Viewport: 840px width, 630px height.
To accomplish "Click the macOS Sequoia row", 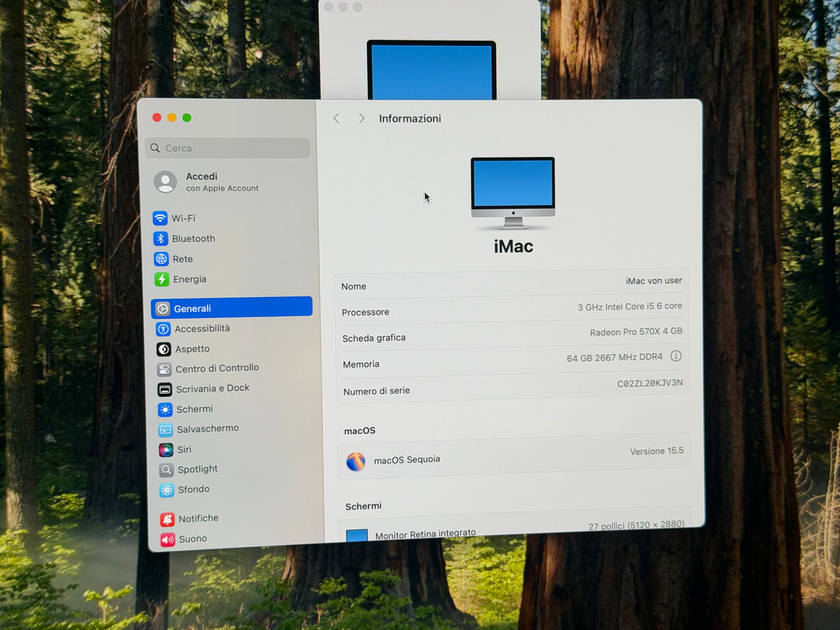I will 513,457.
